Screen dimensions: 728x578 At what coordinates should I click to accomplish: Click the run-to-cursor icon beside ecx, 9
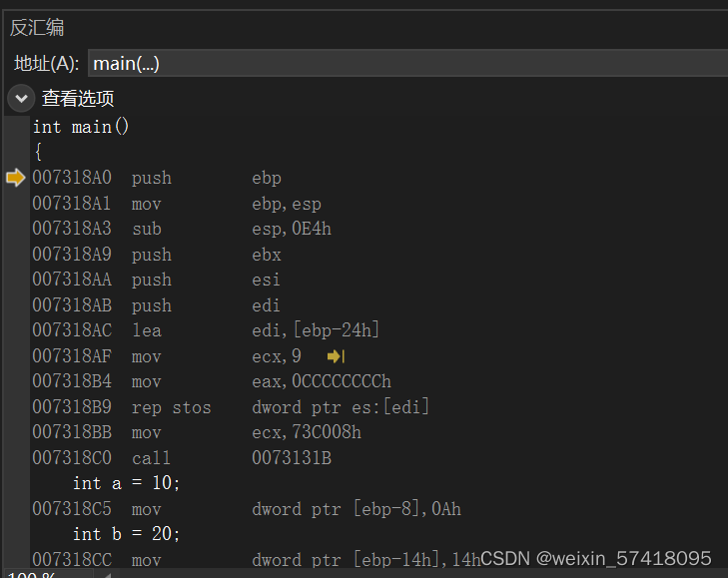(x=336, y=356)
